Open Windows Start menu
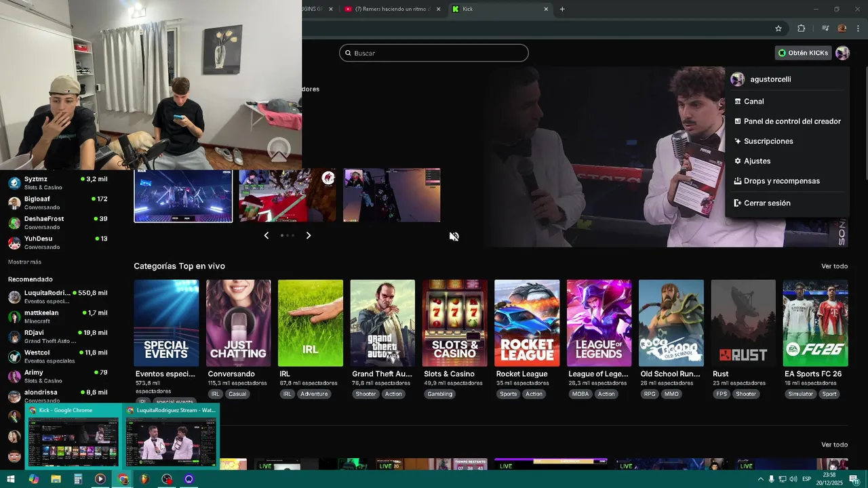This screenshot has width=868, height=488. click(11, 479)
